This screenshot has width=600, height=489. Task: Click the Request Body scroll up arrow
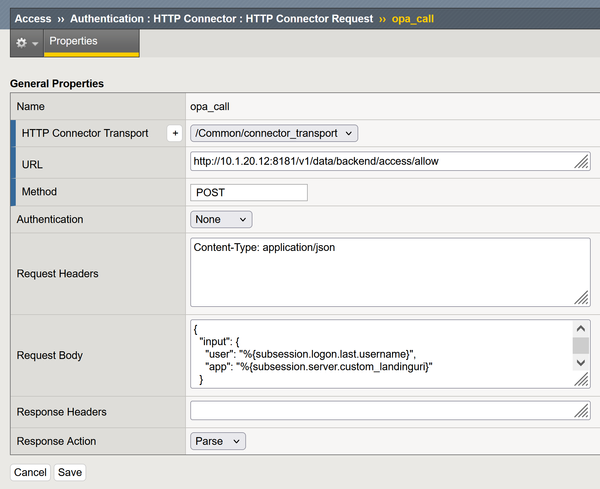pyautogui.click(x=580, y=328)
